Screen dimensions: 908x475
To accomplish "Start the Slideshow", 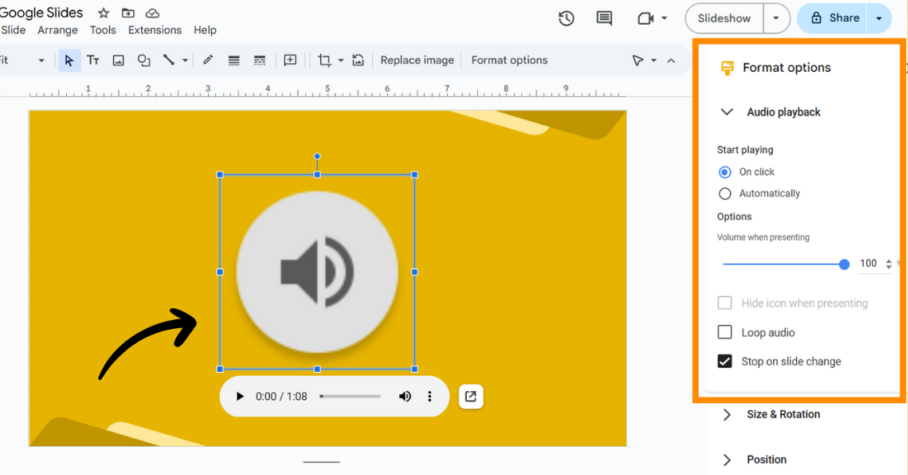I will tap(724, 19).
